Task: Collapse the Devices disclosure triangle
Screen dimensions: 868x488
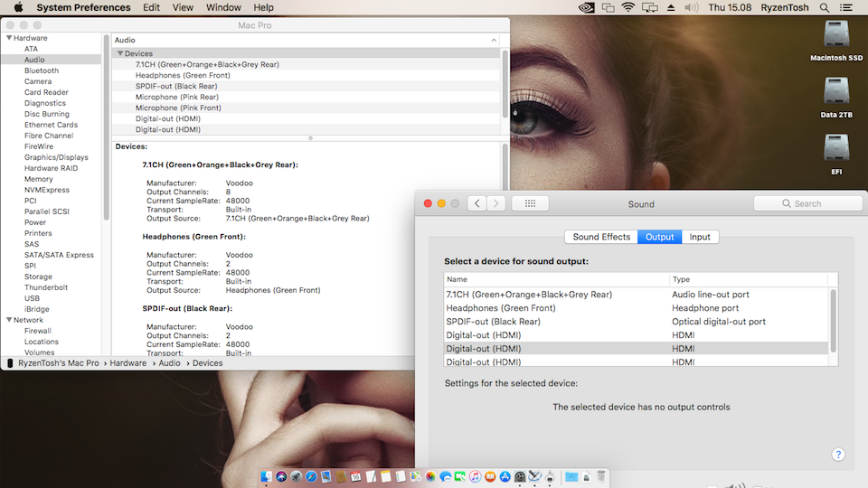Action: [x=120, y=53]
